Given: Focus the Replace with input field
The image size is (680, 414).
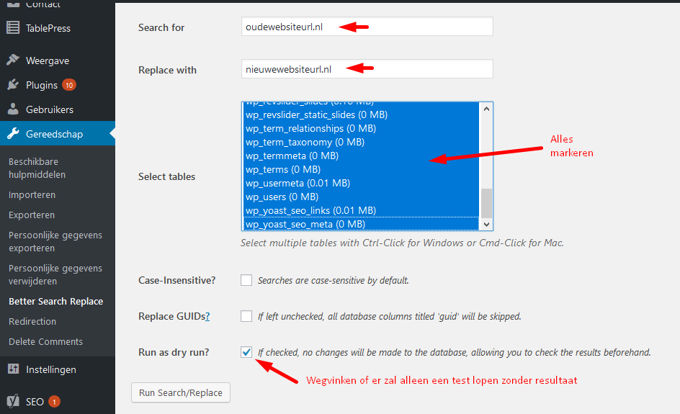Looking at the screenshot, I should pyautogui.click(x=367, y=69).
